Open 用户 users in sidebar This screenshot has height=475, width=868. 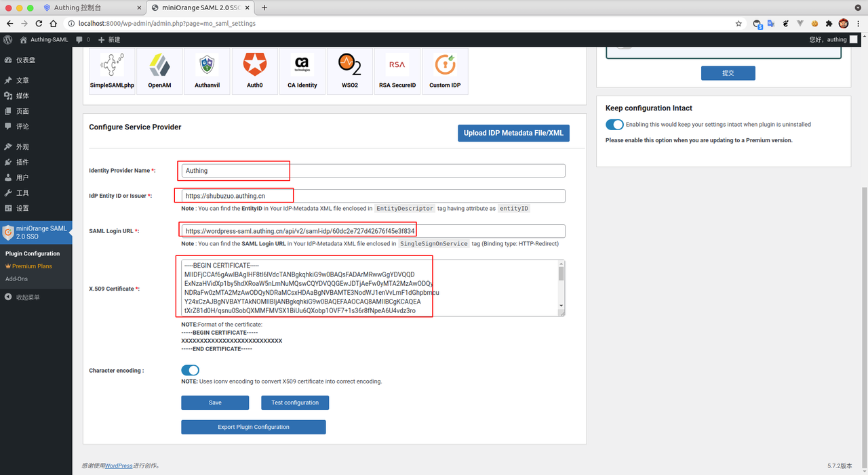36,178
